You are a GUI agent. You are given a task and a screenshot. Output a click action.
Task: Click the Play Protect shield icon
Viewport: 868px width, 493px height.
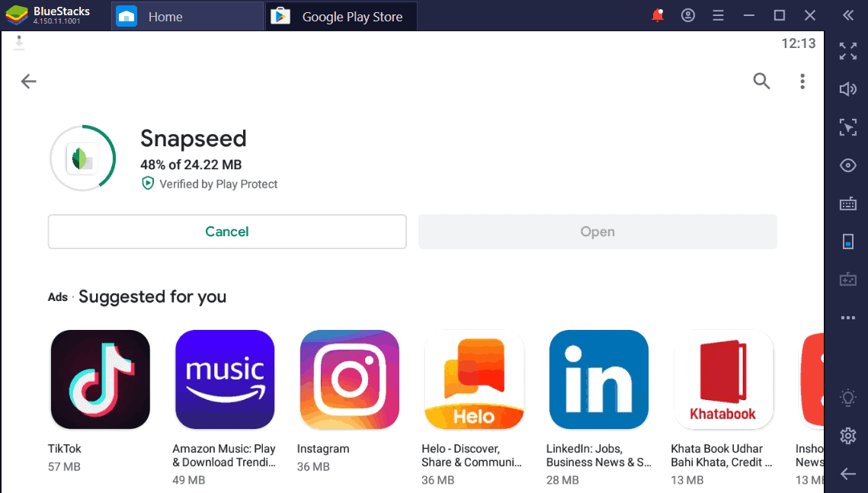147,183
